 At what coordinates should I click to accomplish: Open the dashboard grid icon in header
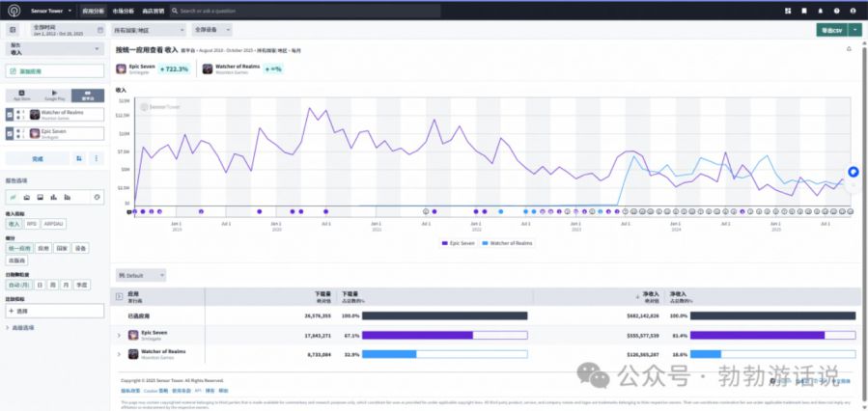coord(787,11)
